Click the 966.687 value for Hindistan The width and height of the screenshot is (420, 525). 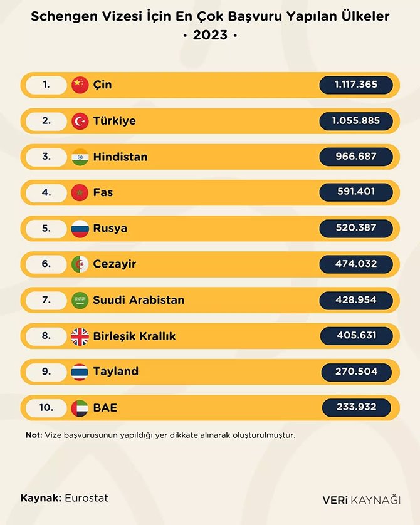(x=356, y=157)
